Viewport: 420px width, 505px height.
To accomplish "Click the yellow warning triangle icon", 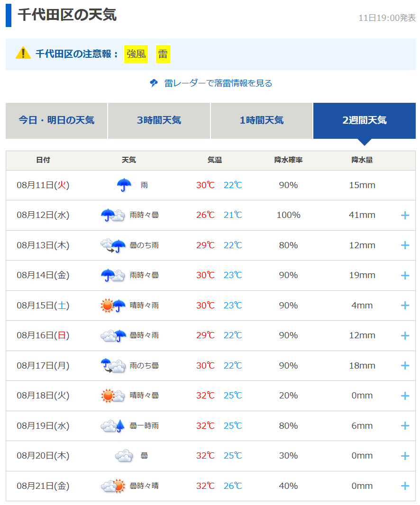I will 23,53.
